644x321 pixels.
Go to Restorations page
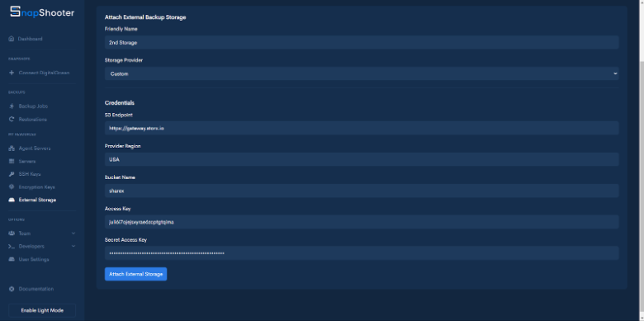click(x=33, y=120)
